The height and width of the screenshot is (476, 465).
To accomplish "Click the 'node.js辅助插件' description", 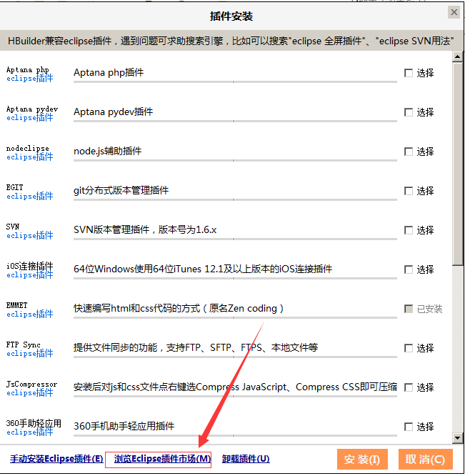I will (108, 152).
